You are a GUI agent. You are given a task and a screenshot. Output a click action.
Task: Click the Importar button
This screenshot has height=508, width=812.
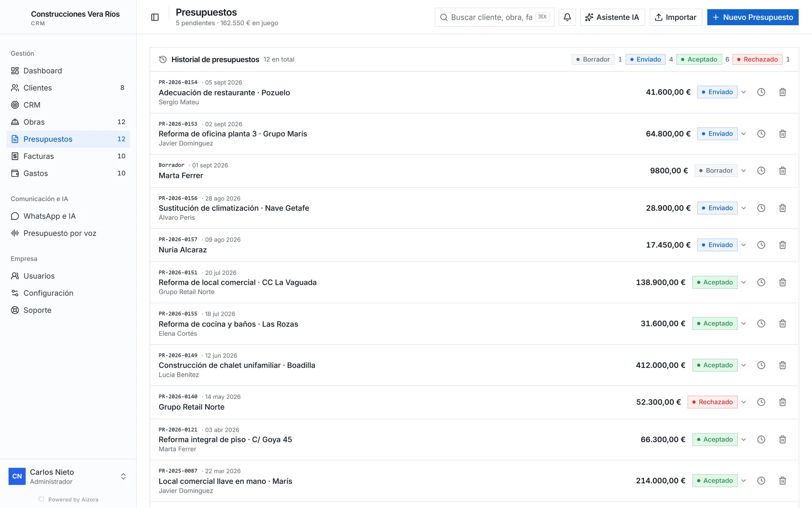point(676,17)
